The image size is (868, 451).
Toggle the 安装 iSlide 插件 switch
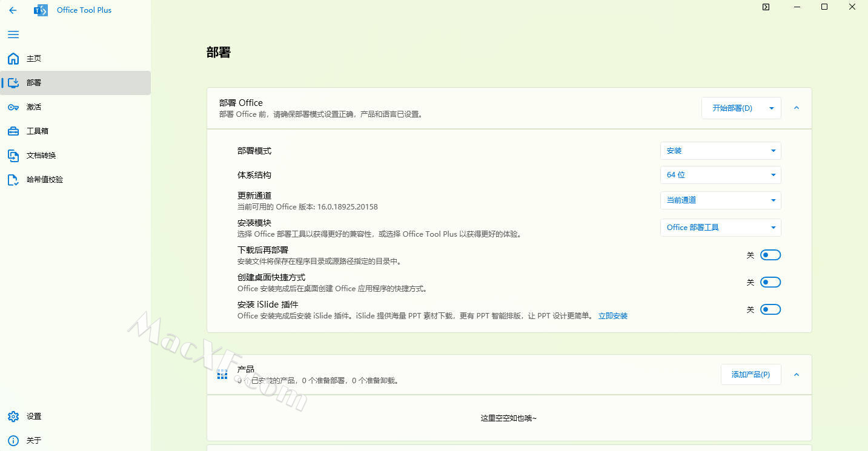click(x=770, y=309)
